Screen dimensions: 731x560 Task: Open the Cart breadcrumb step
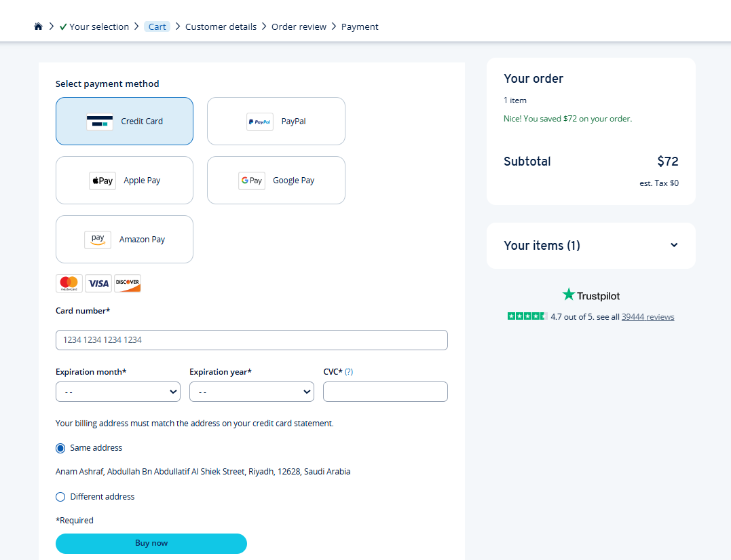click(x=157, y=26)
